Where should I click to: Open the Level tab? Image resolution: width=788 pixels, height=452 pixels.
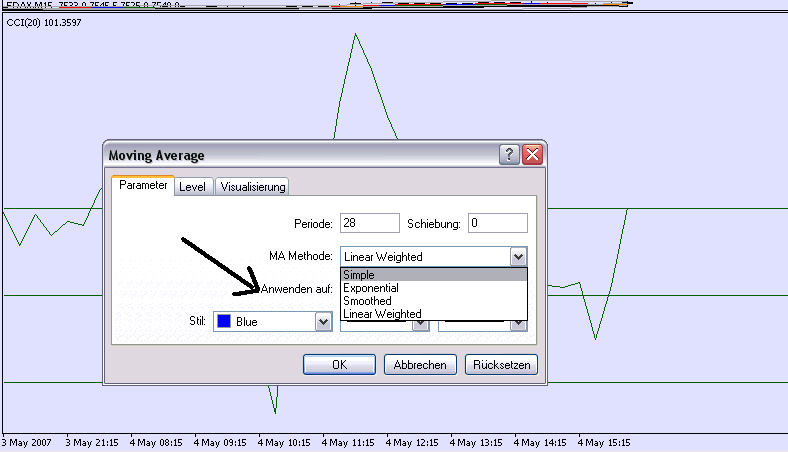192,187
